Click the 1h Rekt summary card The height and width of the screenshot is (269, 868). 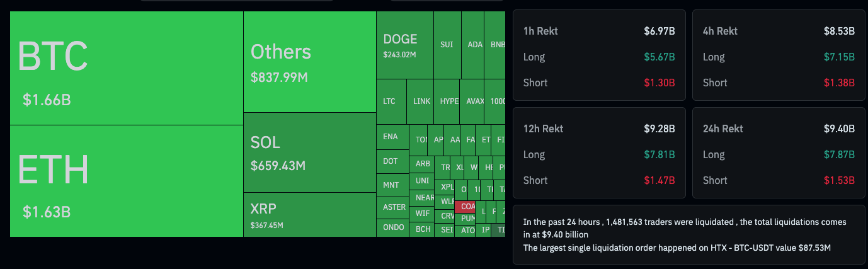599,57
